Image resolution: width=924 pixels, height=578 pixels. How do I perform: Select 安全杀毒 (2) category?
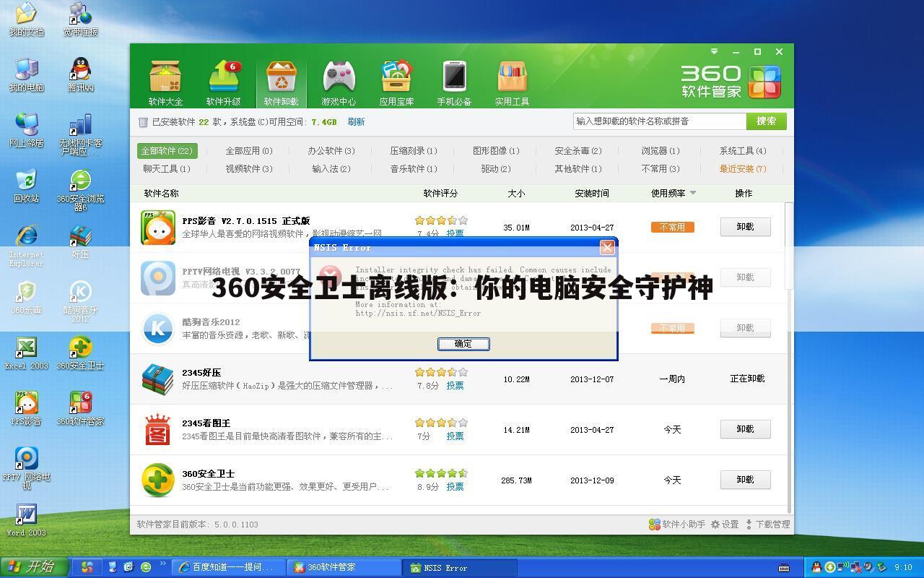coord(577,151)
